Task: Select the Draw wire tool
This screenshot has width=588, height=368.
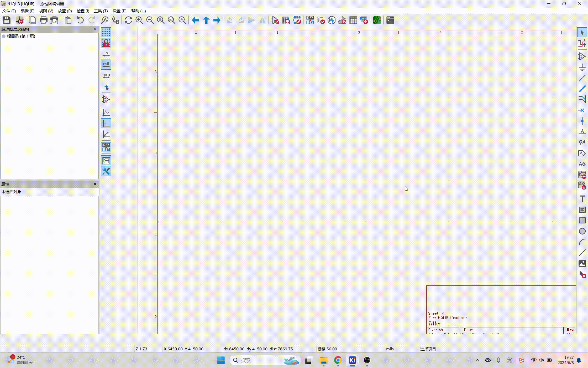Action: coord(582,78)
